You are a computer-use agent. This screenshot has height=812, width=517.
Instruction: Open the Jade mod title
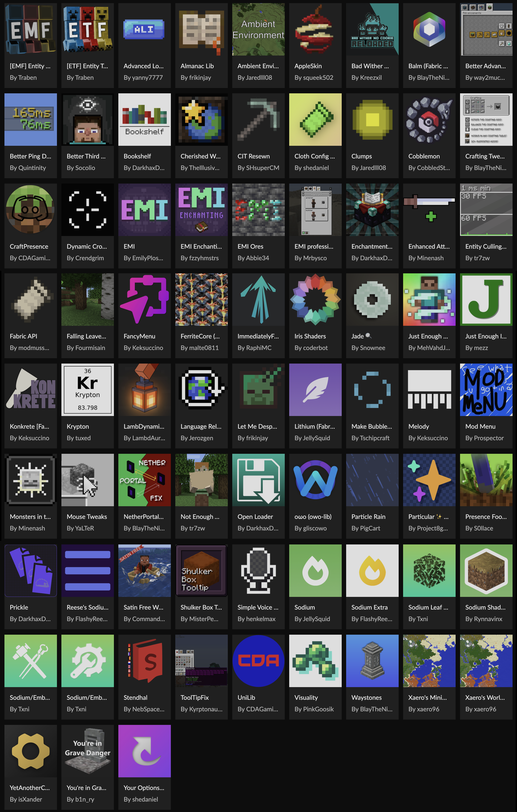click(357, 336)
